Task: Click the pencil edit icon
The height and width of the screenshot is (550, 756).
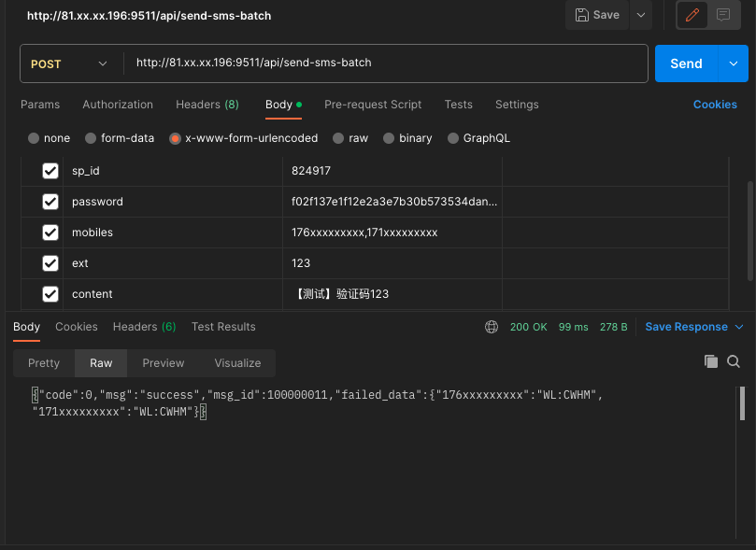Action: (x=692, y=15)
